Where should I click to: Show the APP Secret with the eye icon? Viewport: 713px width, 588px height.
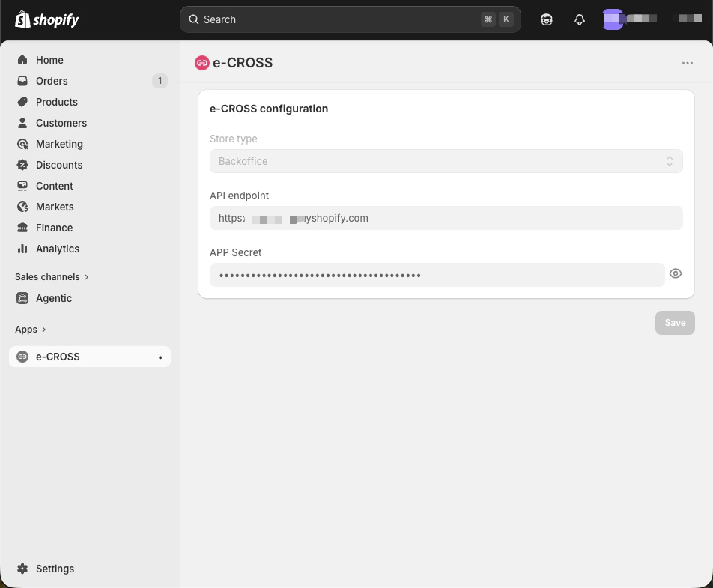pos(676,273)
